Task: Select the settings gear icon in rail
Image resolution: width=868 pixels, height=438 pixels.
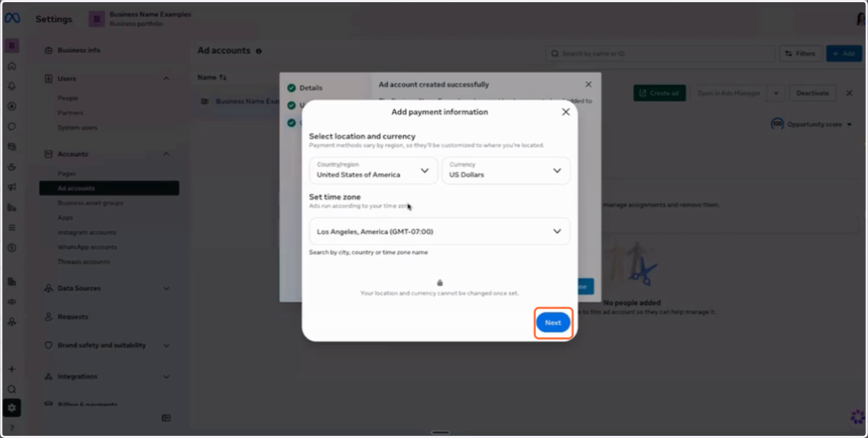Action: point(12,408)
